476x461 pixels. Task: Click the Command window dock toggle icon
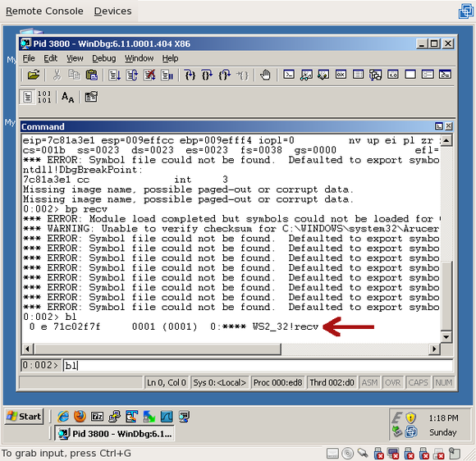coord(439,126)
